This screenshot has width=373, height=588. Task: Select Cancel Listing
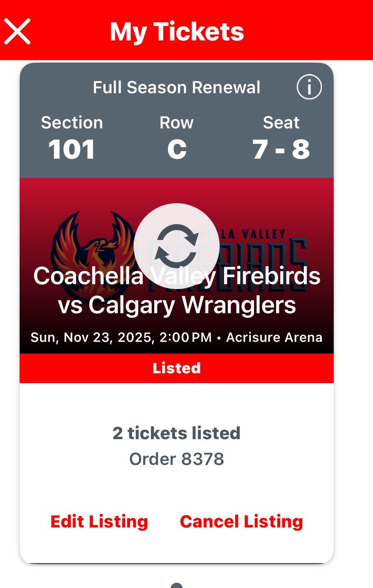coord(241,521)
